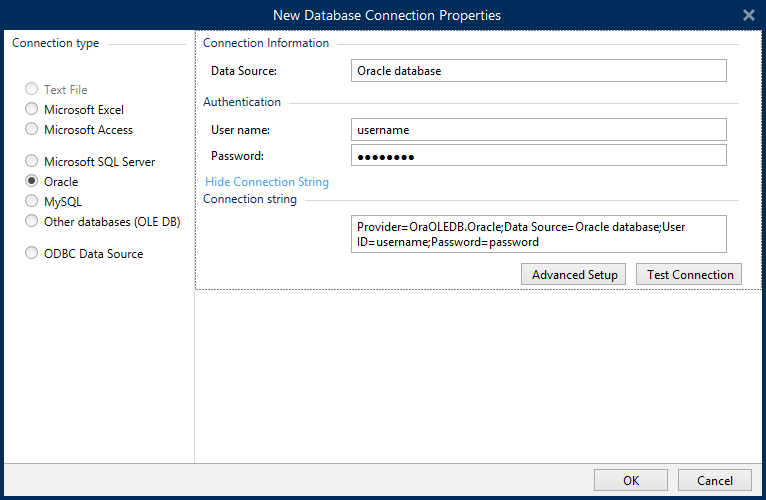Select Other databases (OLE DB) option
766x500 pixels.
coord(33,221)
